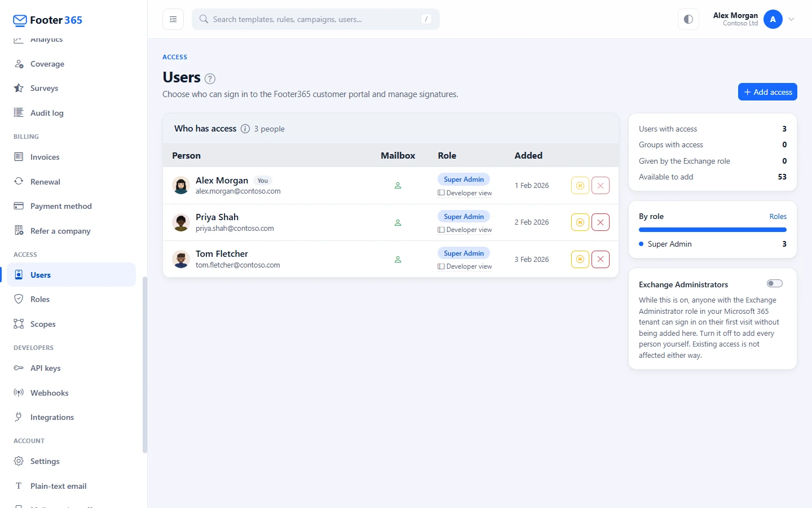Toggle the Exchange Administrators switch
This screenshot has height=508, width=812.
coord(775,283)
